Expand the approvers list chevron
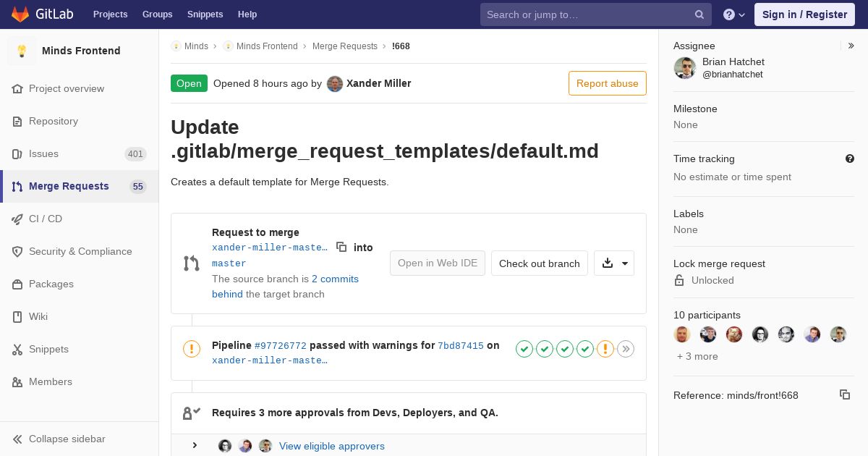Viewport: 868px width, 456px height. point(195,445)
